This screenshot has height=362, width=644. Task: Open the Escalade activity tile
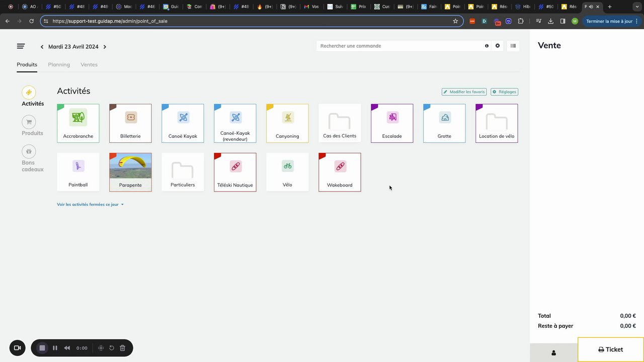click(x=392, y=123)
